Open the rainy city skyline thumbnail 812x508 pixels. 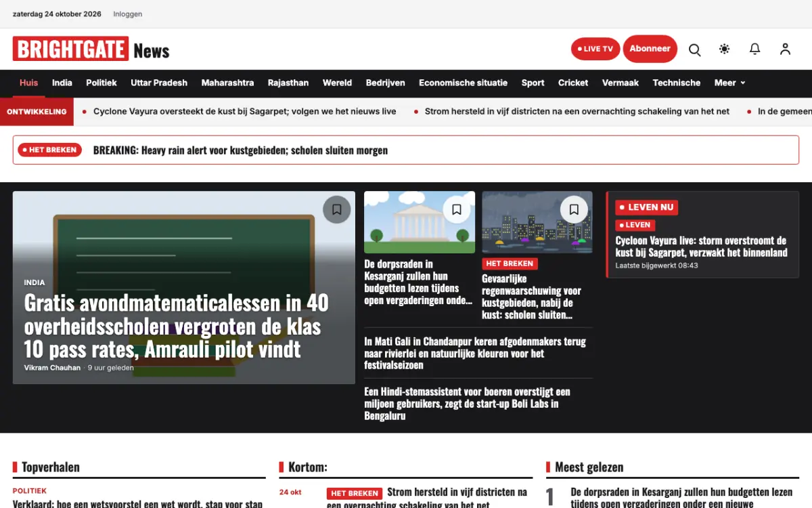pos(537,222)
